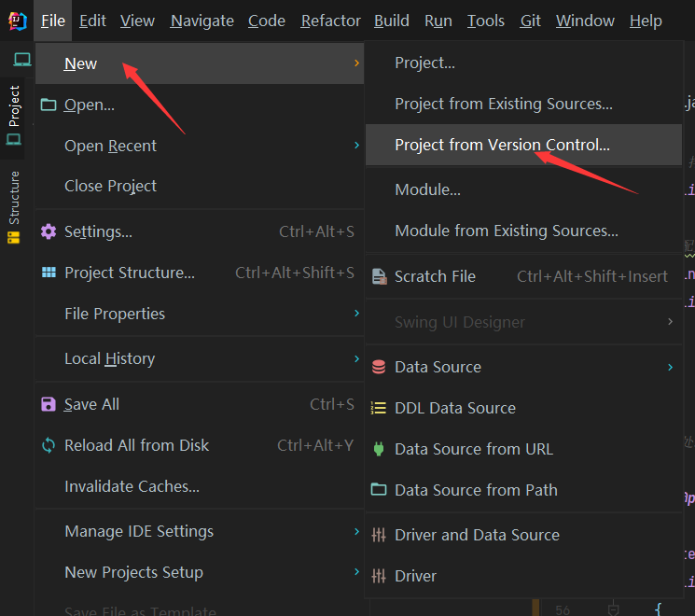This screenshot has width=695, height=616.
Task: Open the Refactor menu
Action: coord(330,21)
